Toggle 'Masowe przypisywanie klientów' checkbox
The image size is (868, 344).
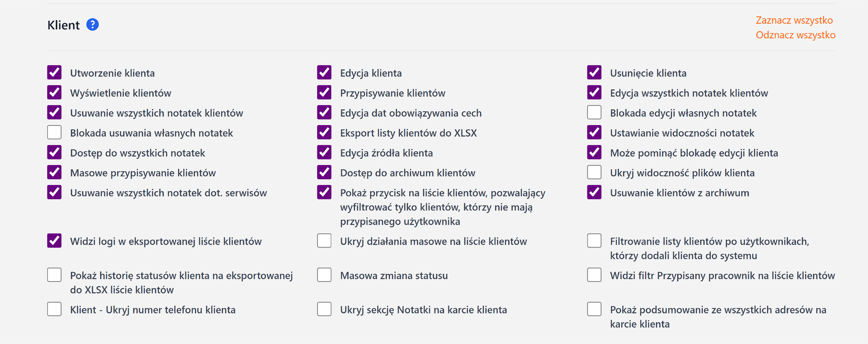pyautogui.click(x=54, y=172)
